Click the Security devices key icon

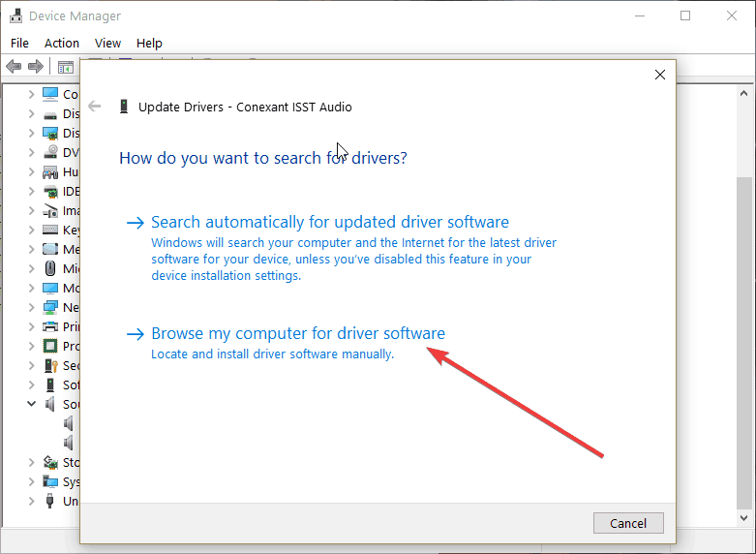click(x=50, y=365)
